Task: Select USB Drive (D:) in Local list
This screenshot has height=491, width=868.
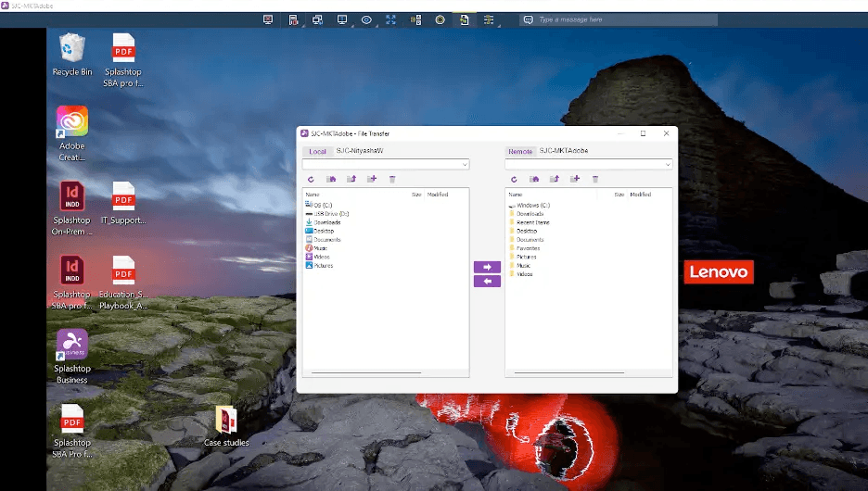Action: point(330,213)
